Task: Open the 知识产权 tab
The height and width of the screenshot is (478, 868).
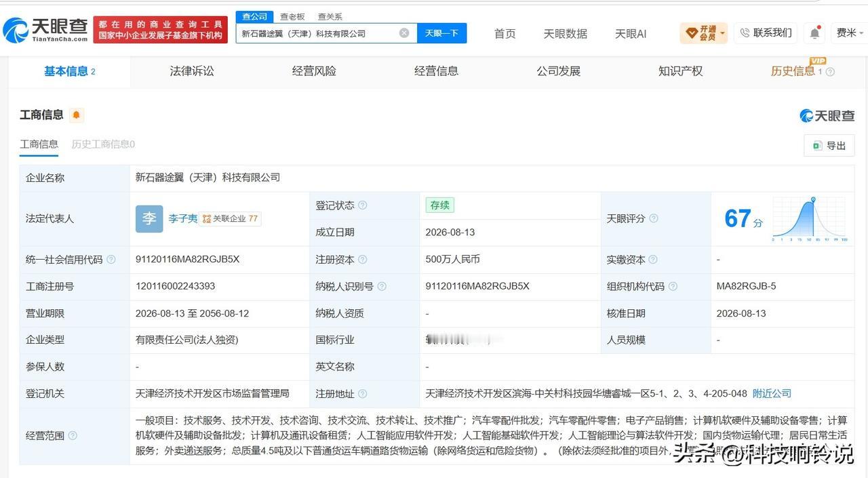Action: tap(680, 71)
